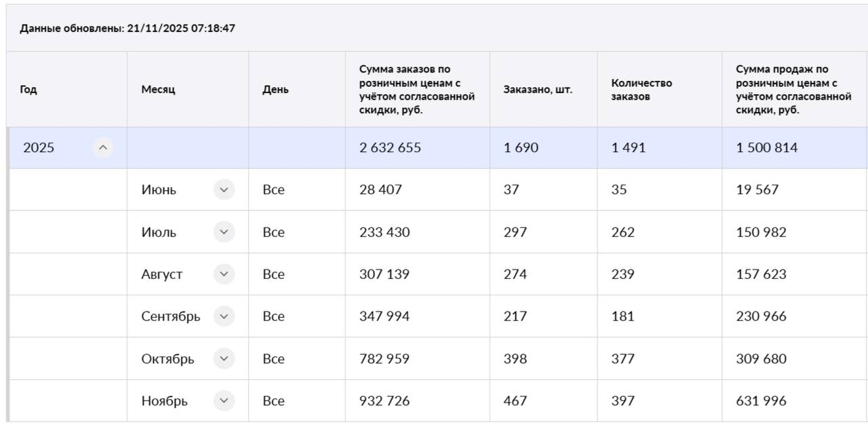
Task: Click the Количество заказов column header
Action: click(x=642, y=90)
